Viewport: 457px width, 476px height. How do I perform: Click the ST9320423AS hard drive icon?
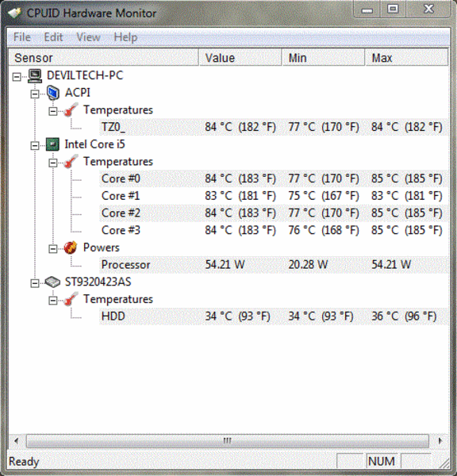(x=52, y=282)
